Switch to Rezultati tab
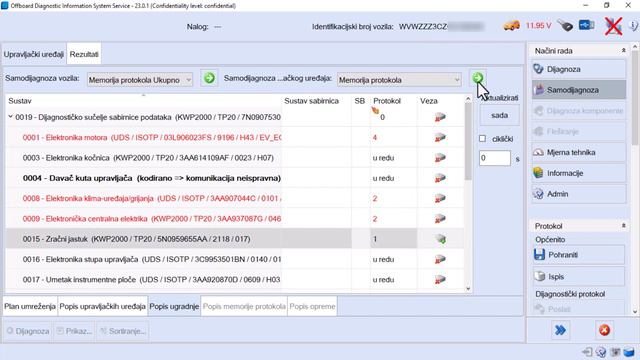The image size is (640, 360). (x=84, y=54)
